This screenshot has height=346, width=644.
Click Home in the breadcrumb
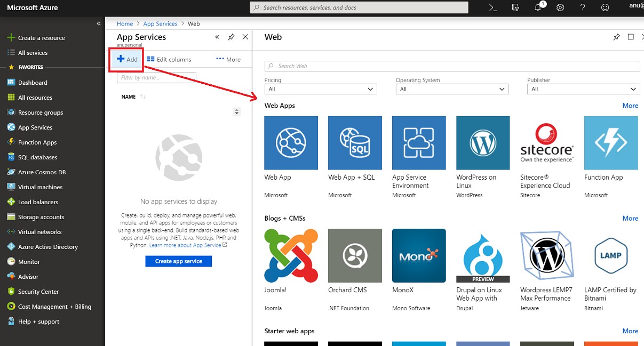125,23
